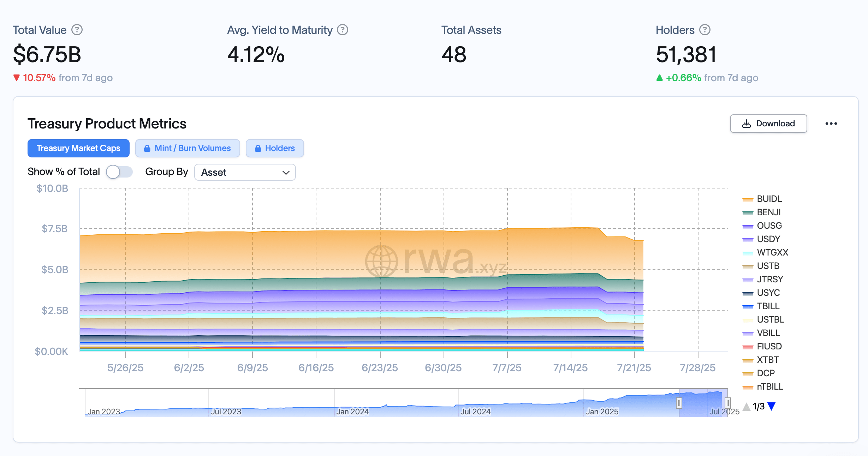The width and height of the screenshot is (868, 456).
Task: Go to previous legend page with up arrow
Action: point(747,407)
